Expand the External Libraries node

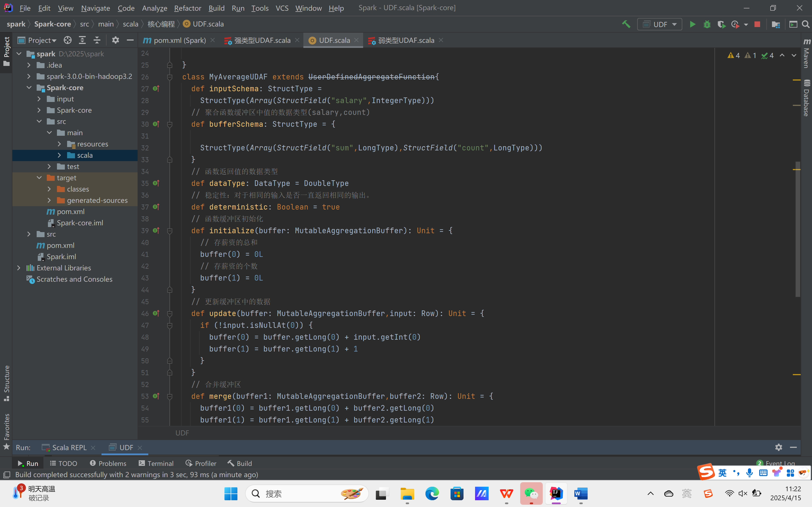click(x=19, y=268)
